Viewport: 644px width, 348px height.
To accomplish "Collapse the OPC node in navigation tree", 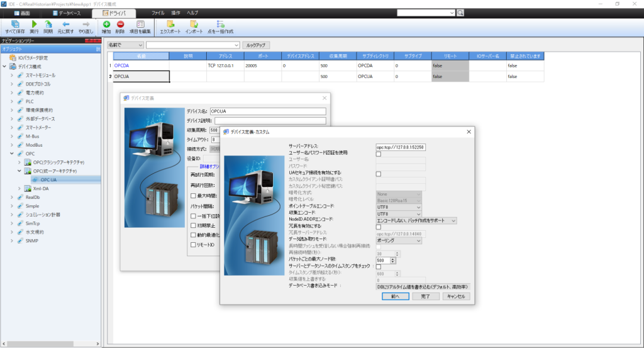I will 12,153.
